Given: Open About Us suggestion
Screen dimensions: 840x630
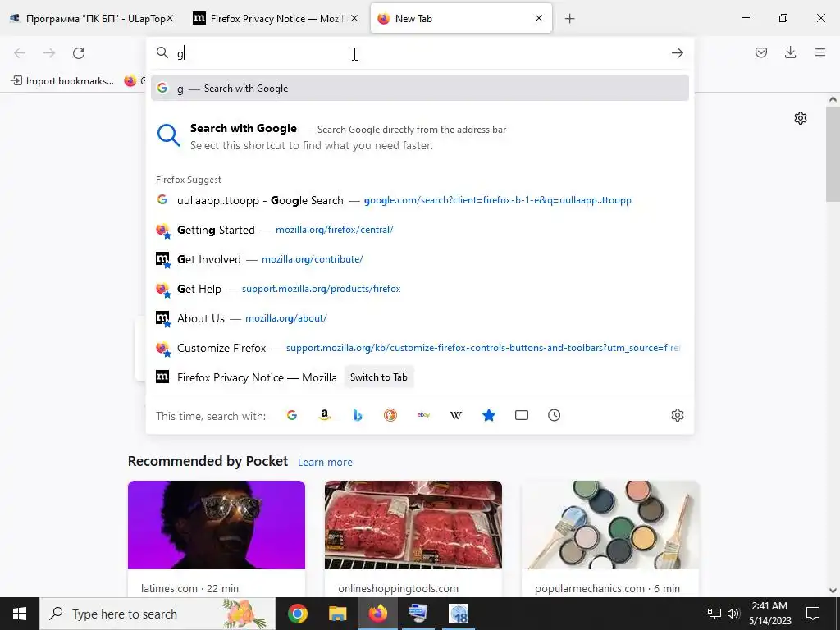Looking at the screenshot, I should tap(419, 318).
